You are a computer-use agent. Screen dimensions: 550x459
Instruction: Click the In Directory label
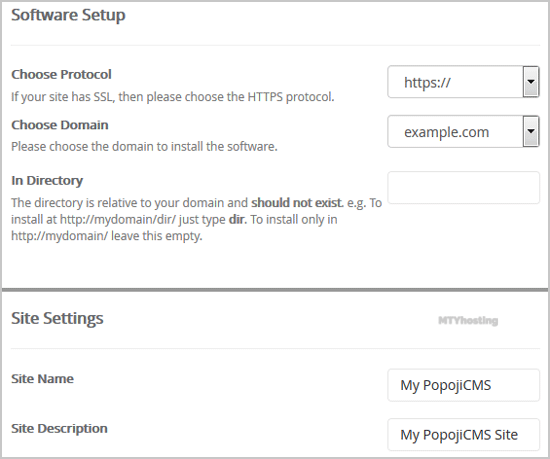coord(47,181)
